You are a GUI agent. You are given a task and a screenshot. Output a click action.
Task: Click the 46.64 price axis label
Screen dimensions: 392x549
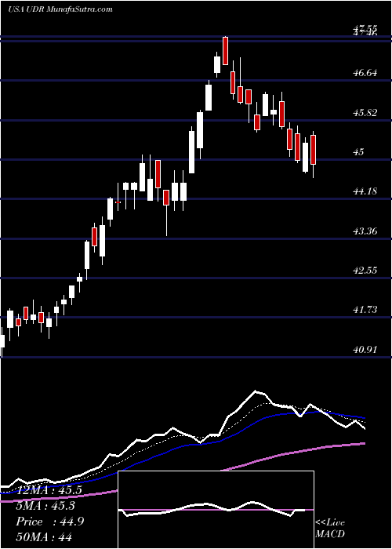[365, 73]
